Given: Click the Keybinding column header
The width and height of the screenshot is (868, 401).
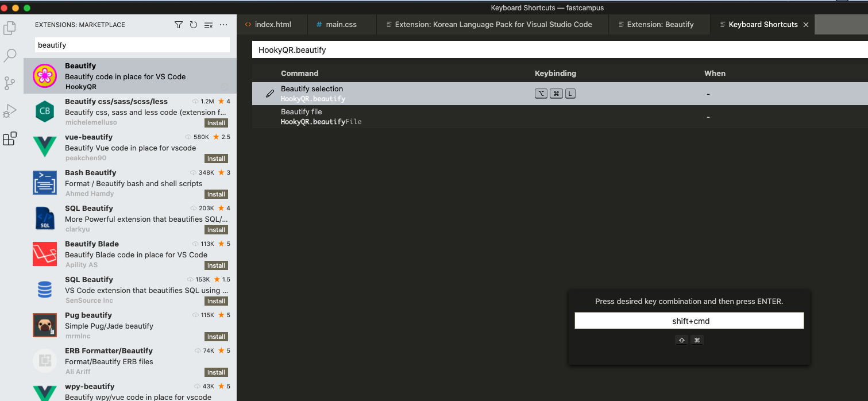Looking at the screenshot, I should click(555, 73).
